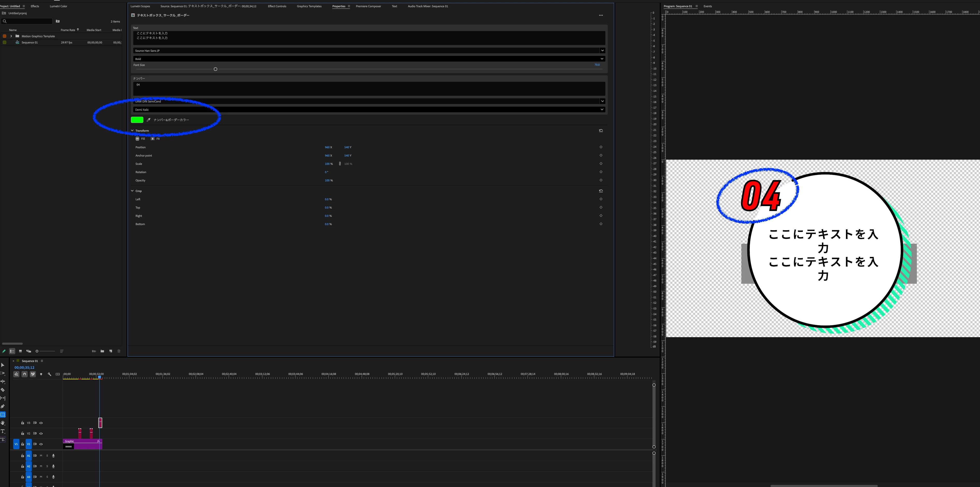Viewport: 980px width, 487px height.
Task: Mute audio track A1
Action: click(41, 456)
